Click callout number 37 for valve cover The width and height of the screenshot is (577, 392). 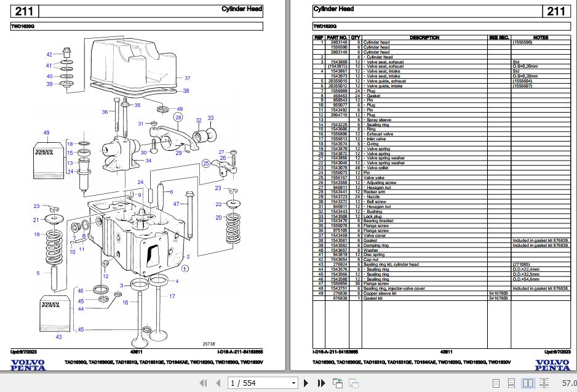(188, 78)
